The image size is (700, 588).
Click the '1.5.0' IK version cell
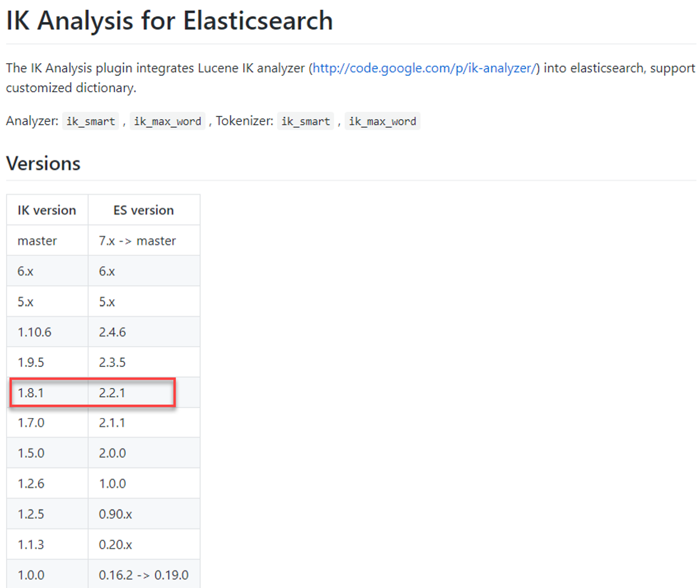(x=47, y=453)
